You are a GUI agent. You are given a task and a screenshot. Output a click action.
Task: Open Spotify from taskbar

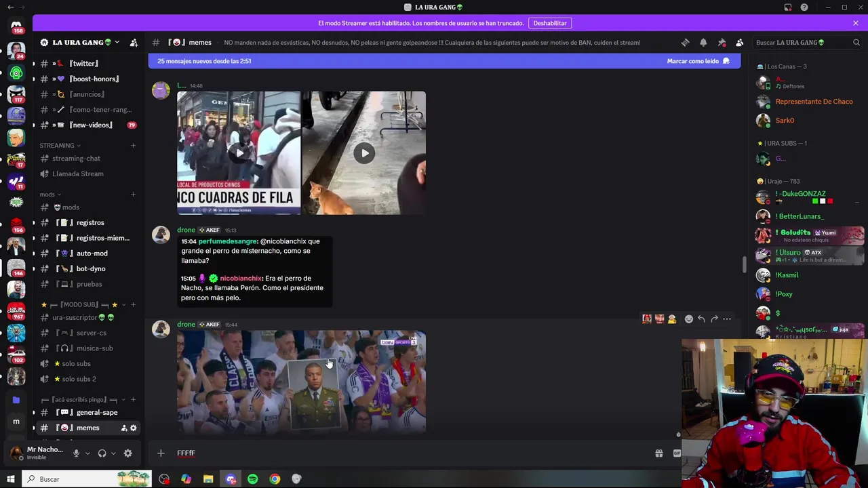click(x=252, y=479)
